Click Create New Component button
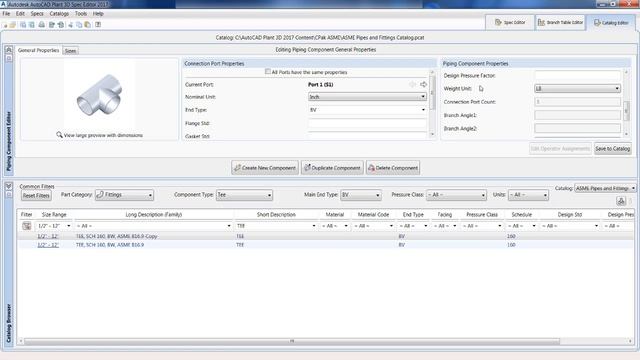640x360 pixels. pyautogui.click(x=265, y=168)
